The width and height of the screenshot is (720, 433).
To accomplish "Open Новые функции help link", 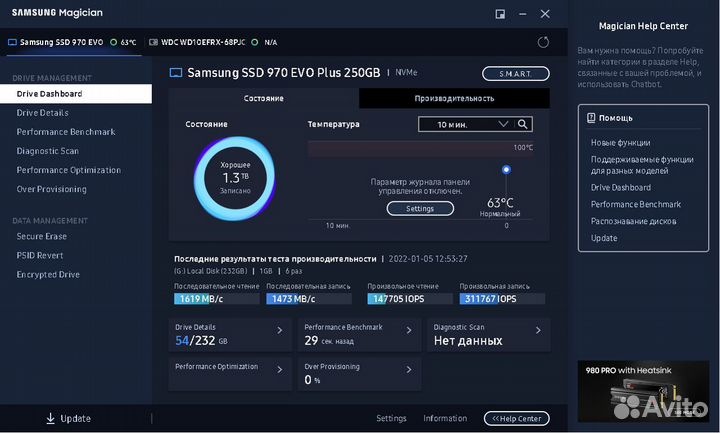I will click(x=620, y=143).
